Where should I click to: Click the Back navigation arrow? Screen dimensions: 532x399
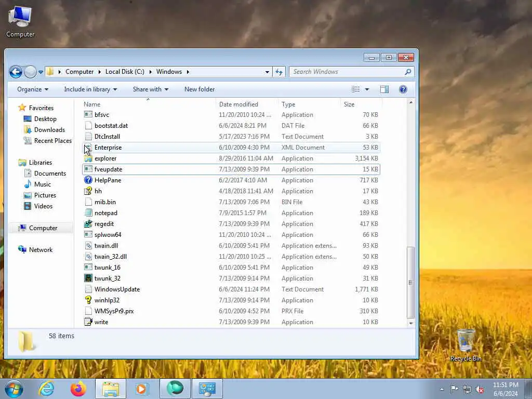[16, 72]
